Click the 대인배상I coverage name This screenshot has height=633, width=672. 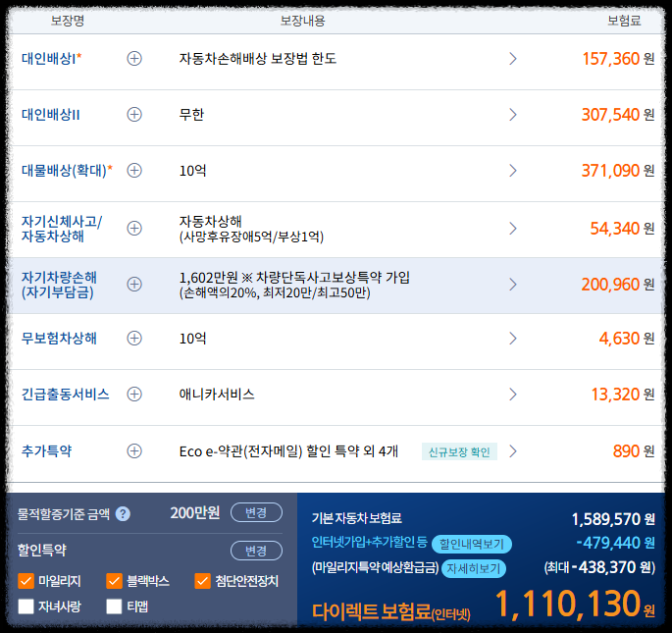click(51, 58)
